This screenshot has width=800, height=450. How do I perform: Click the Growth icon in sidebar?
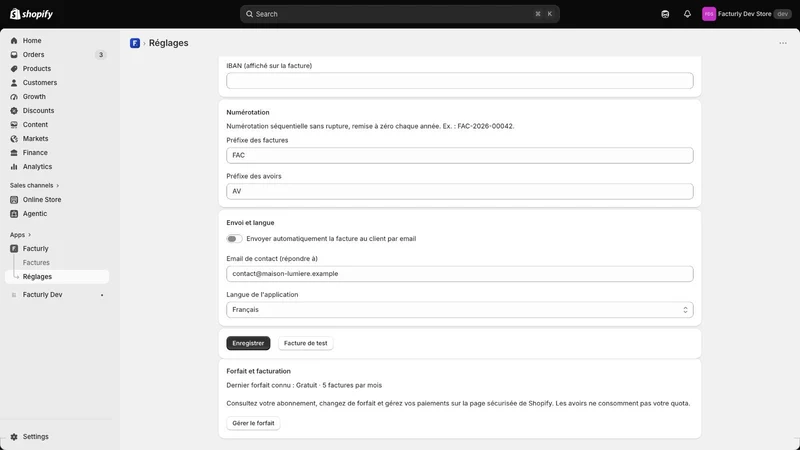coord(14,96)
